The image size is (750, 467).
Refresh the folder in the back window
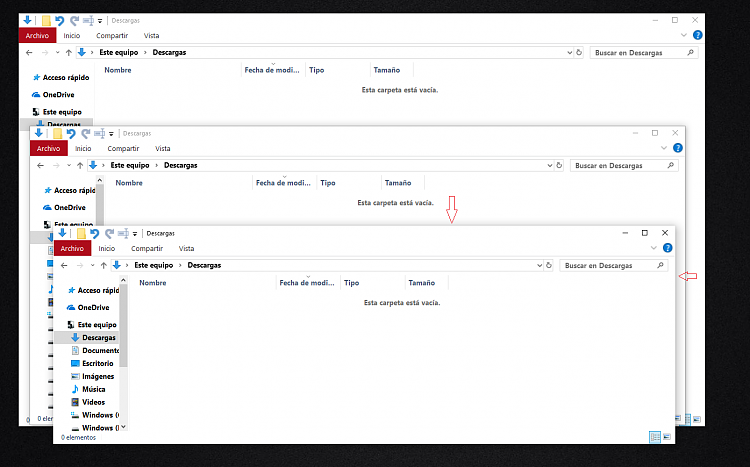pos(579,52)
